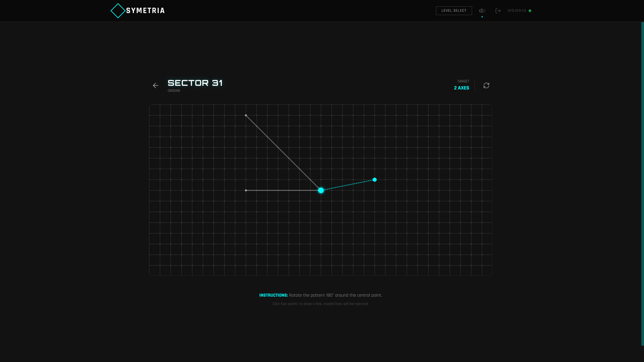Click the top endpoint of diagonal line
Image resolution: width=644 pixels, height=362 pixels.
(246, 115)
